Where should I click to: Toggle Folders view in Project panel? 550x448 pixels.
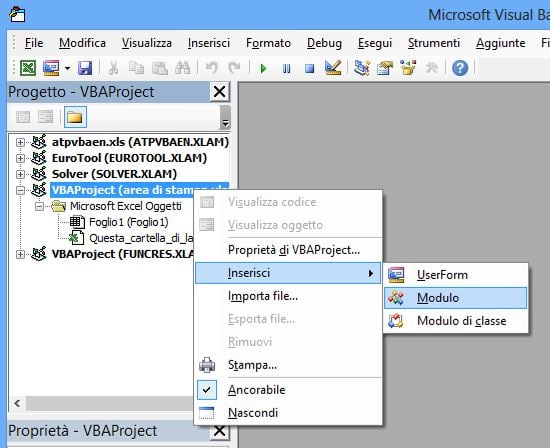pos(75,117)
